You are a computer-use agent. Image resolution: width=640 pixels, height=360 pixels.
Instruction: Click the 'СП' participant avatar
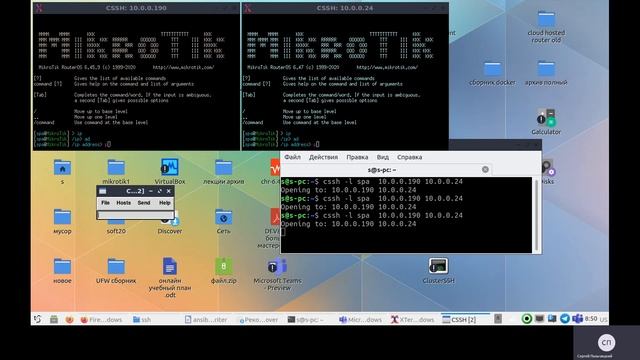606,342
